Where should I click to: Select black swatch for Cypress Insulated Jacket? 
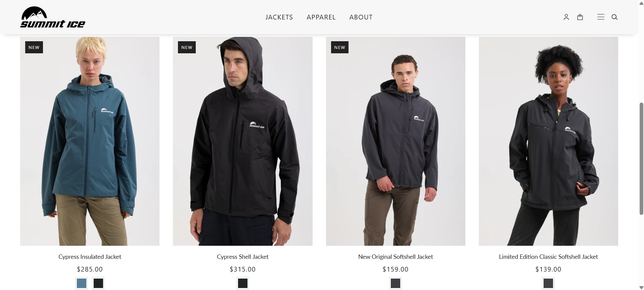tap(98, 283)
